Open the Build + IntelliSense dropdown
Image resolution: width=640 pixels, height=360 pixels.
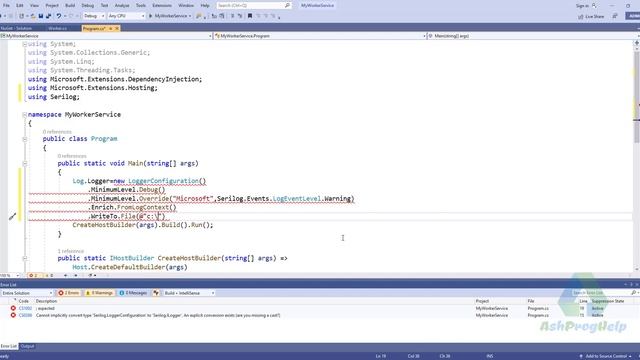(189, 293)
